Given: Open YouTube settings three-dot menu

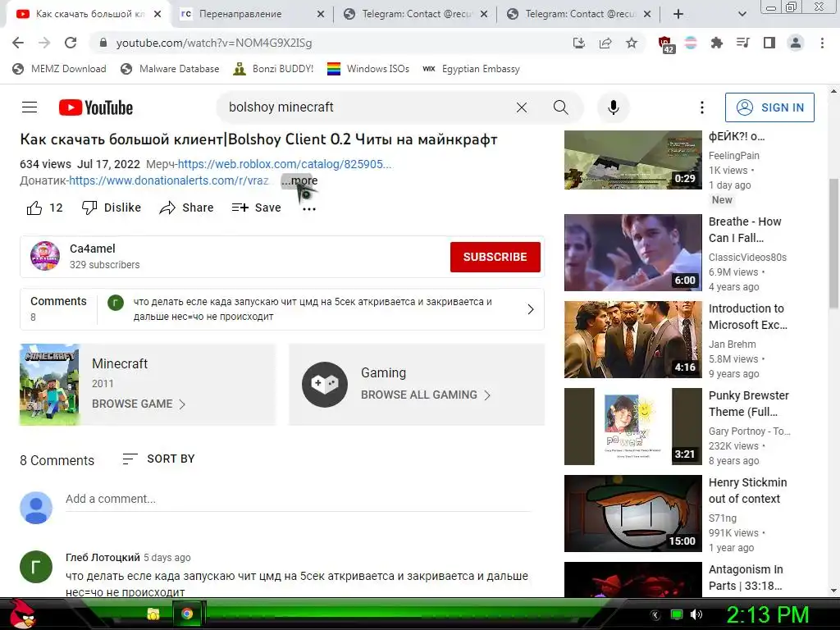Looking at the screenshot, I should [x=702, y=107].
